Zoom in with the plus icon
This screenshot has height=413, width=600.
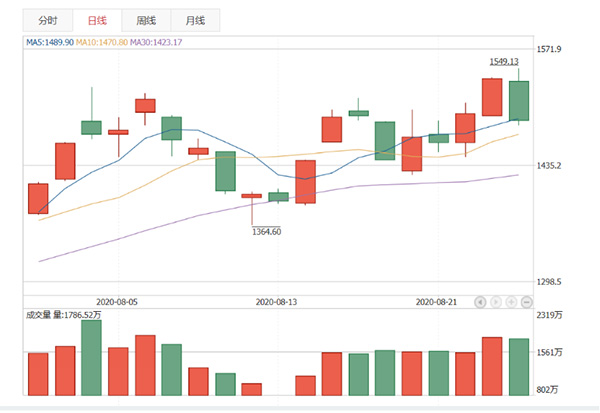pos(512,301)
